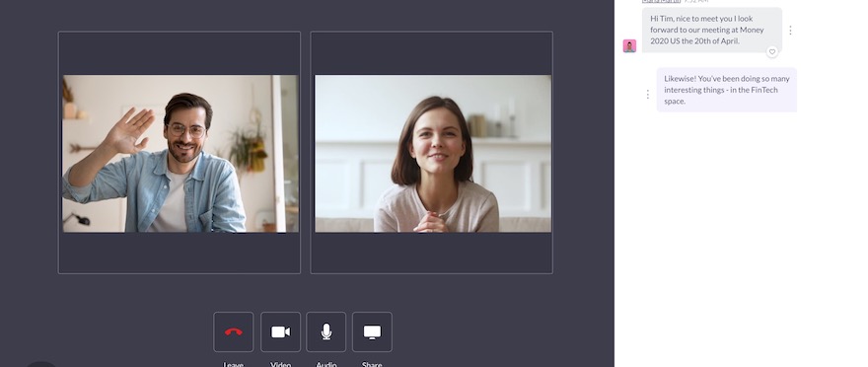Click the 'Hi Tim, nice to meet you' message

[x=712, y=30]
